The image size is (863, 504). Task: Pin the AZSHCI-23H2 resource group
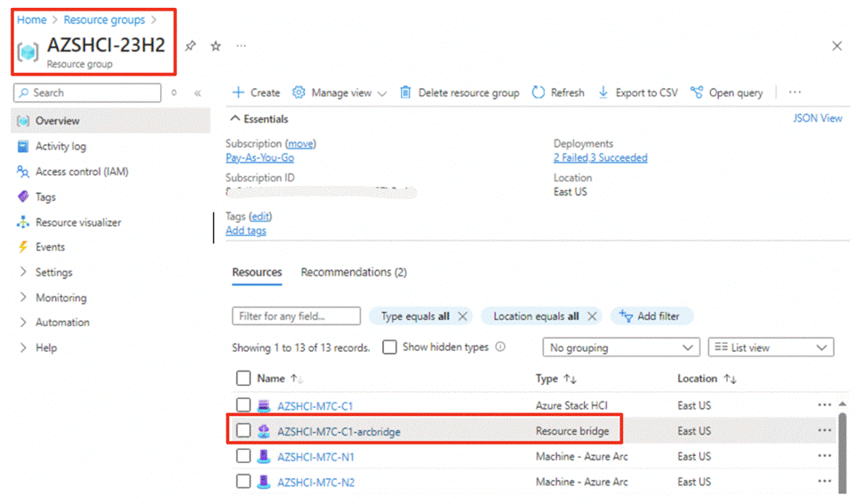[190, 46]
